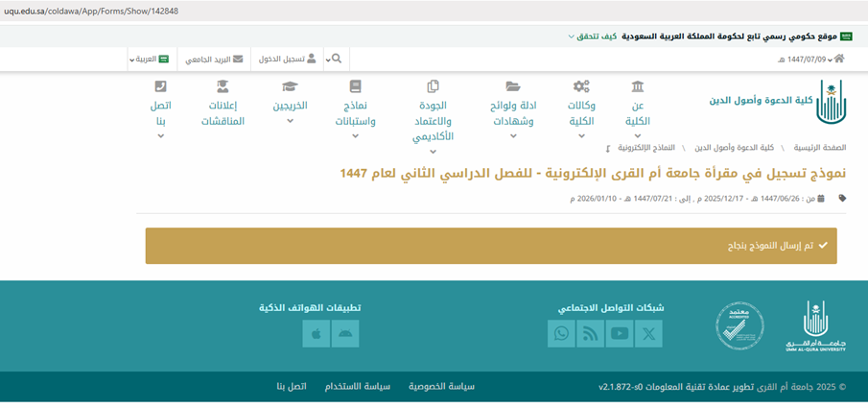Screen dimensions: 868x408
Task: Click the tag icon beside form dates
Action: (x=842, y=198)
